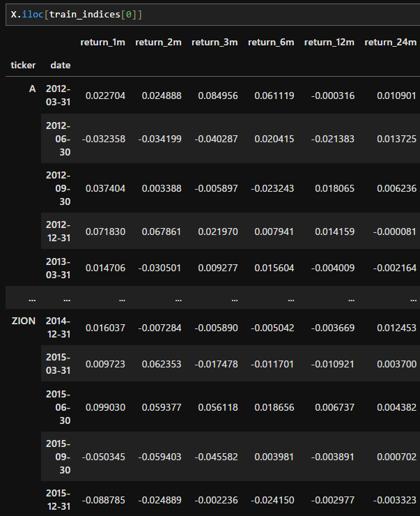
Task: Click the value 0.018065
Action: (334, 188)
